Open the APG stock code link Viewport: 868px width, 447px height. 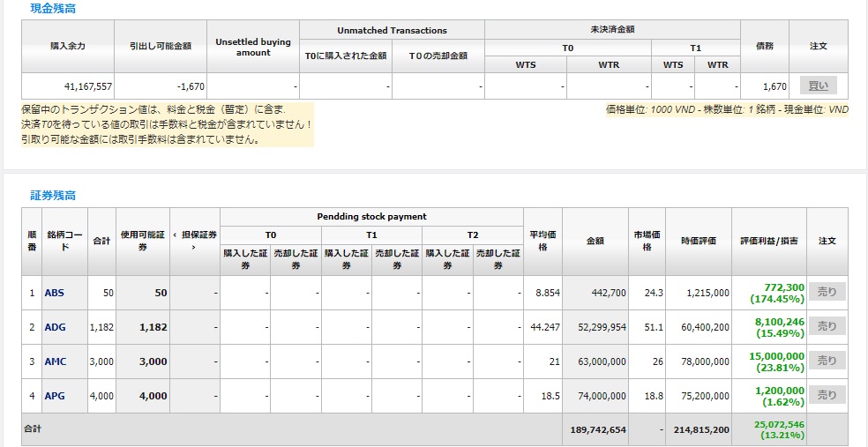55,396
